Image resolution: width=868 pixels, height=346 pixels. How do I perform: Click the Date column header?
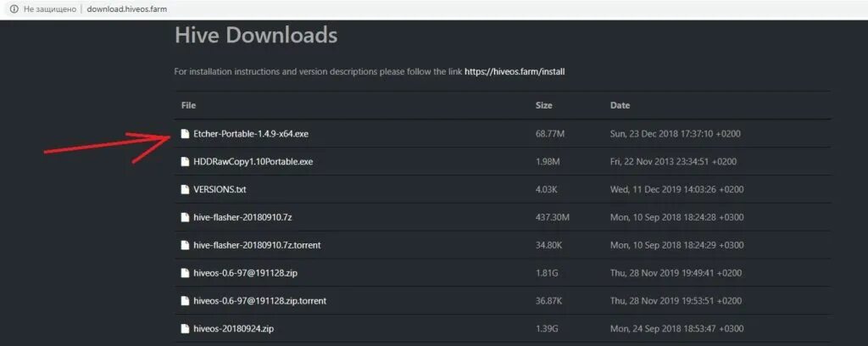[x=620, y=105]
